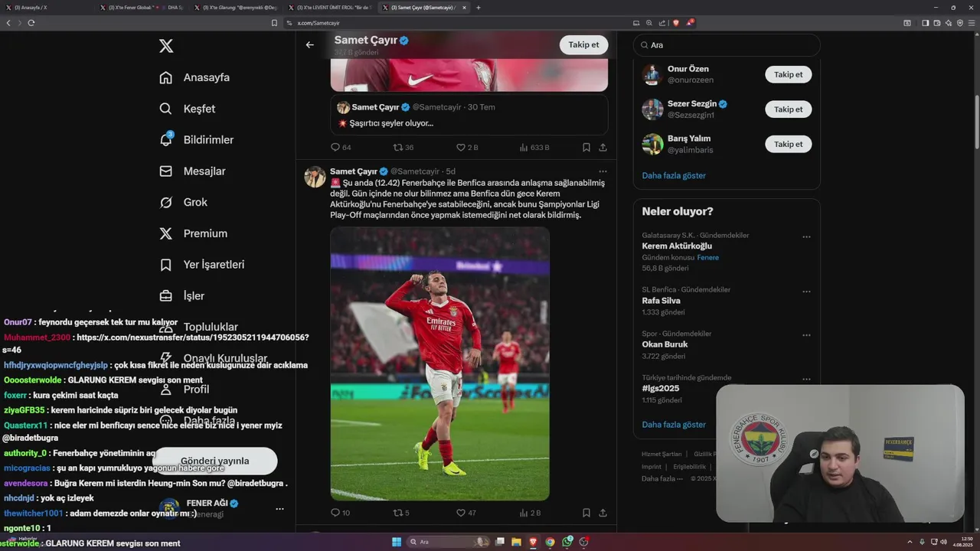Click the Yer İşaretleri bookmark icon

pos(165,265)
